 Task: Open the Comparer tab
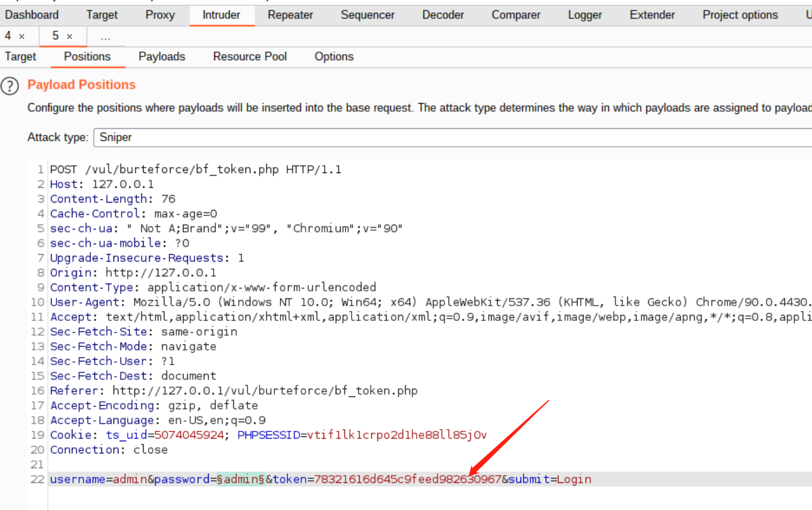[x=516, y=15]
